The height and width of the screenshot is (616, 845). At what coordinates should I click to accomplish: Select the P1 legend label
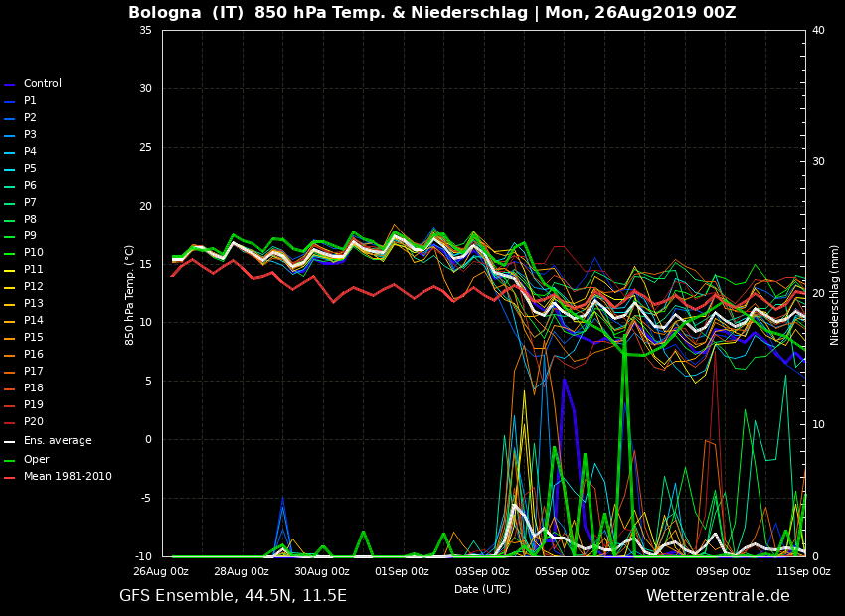(x=30, y=101)
